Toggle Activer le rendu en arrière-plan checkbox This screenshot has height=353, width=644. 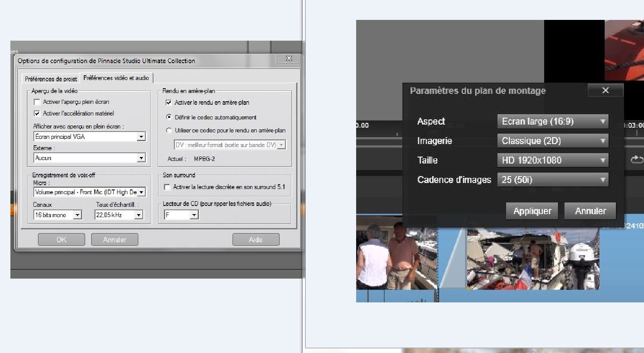click(169, 103)
